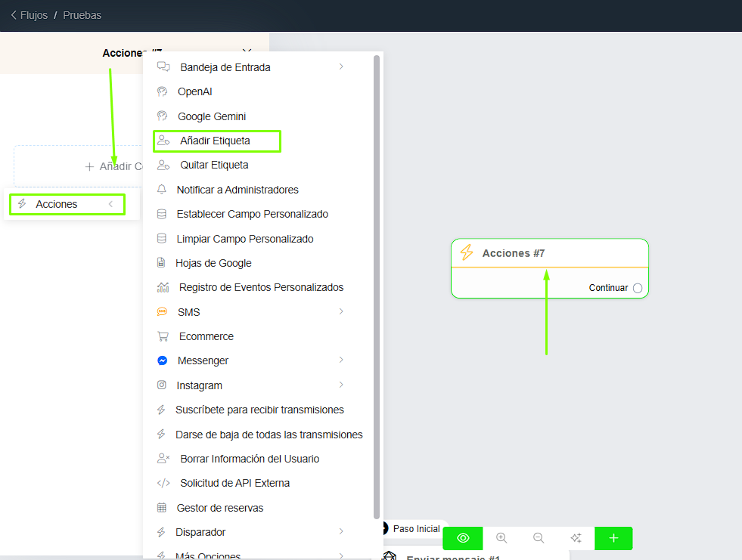The height and width of the screenshot is (560, 742).
Task: Expand the Bandeja de Entrada submenu arrow
Action: 341,67
